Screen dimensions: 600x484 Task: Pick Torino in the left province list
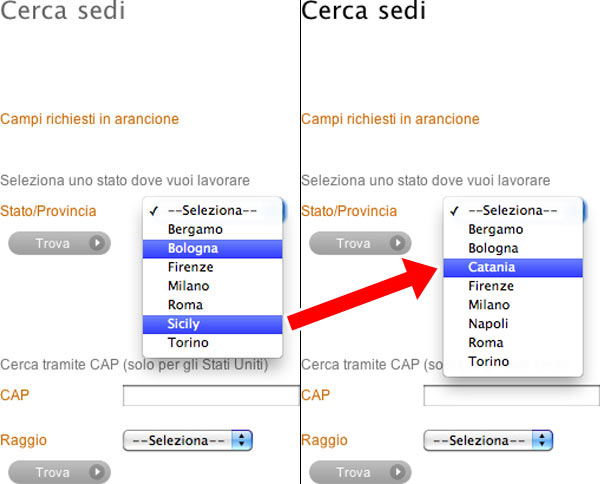212,343
